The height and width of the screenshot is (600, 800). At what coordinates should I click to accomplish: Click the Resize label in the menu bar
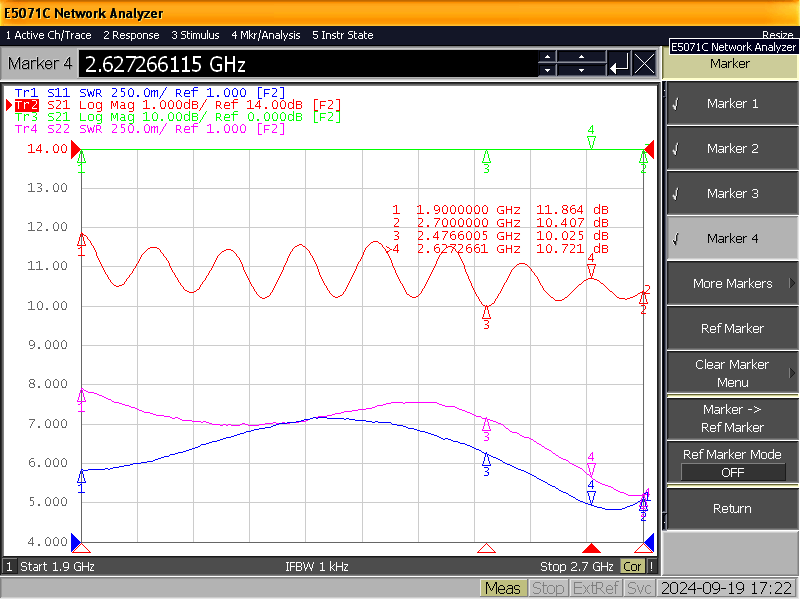click(x=778, y=35)
